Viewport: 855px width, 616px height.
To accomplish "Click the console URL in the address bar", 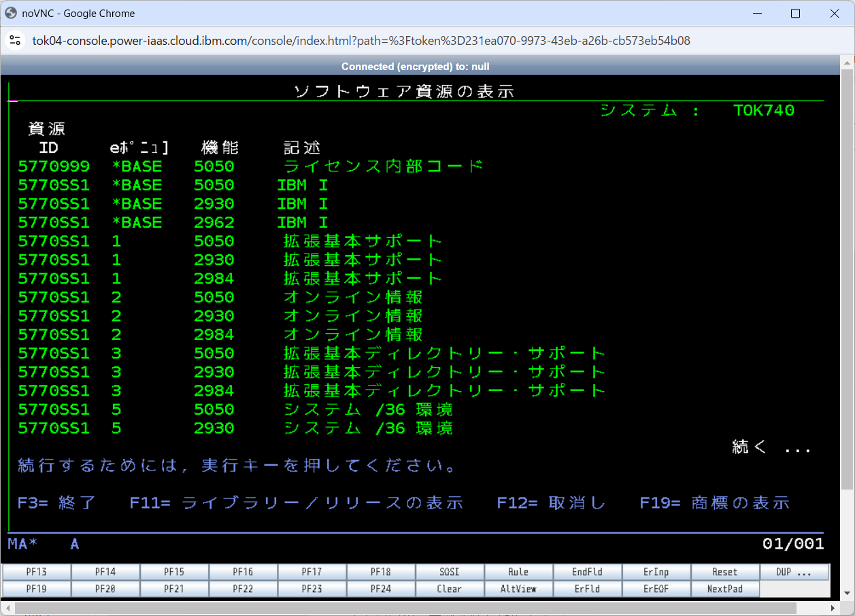I will point(361,40).
